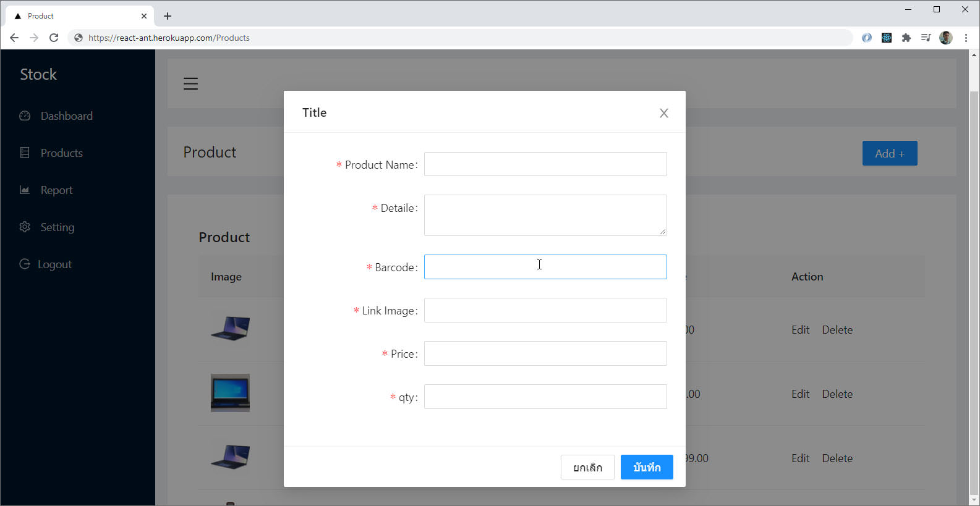Click Delete on the third product row
Image resolution: width=980 pixels, height=506 pixels.
(837, 458)
